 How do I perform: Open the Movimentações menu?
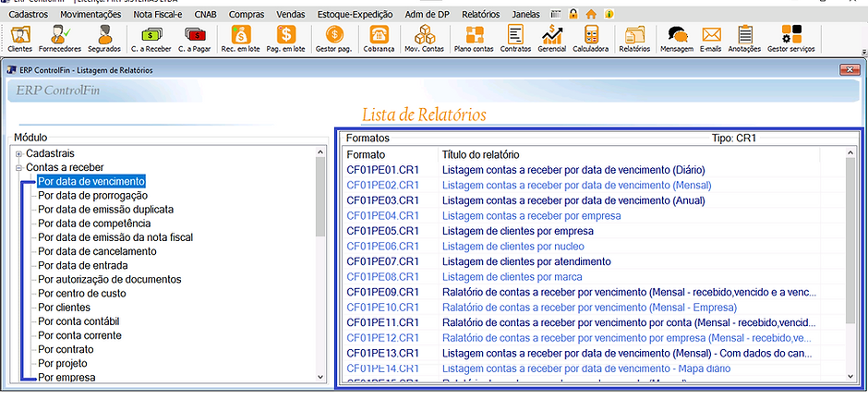pyautogui.click(x=90, y=15)
